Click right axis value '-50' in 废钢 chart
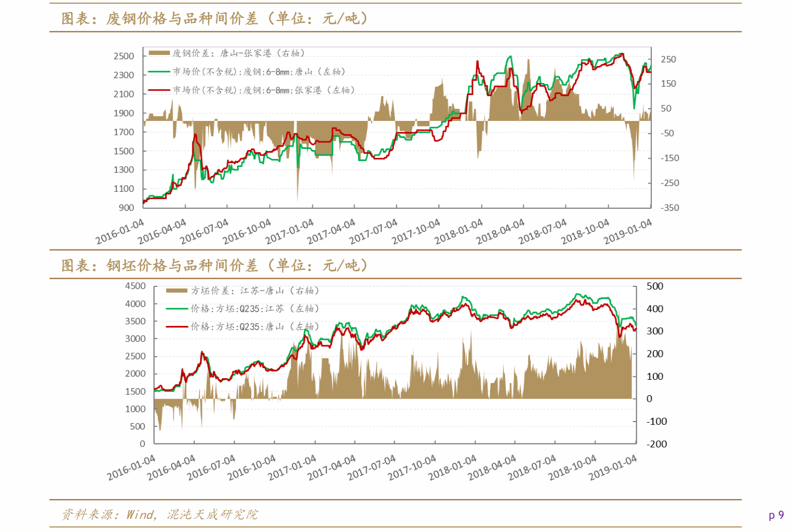792x532 pixels. 667,134
